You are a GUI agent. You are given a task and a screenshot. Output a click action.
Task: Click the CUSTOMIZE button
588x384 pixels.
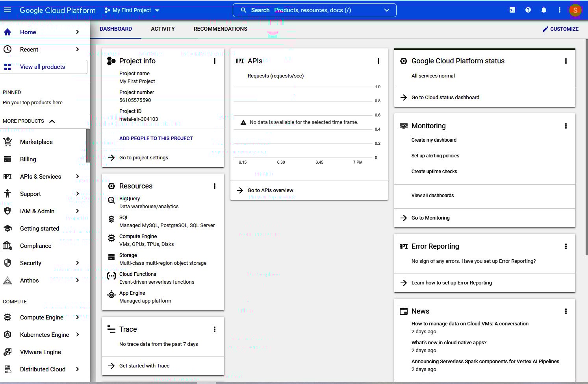pyautogui.click(x=560, y=29)
